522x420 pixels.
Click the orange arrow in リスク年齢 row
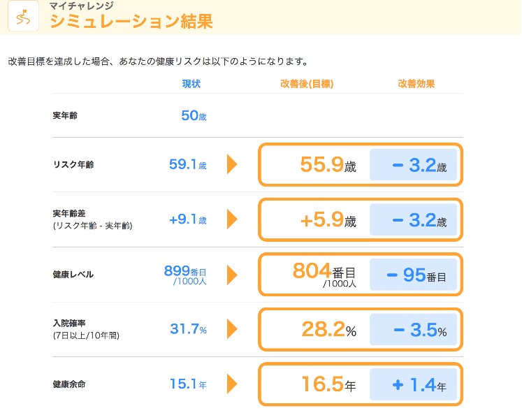tap(232, 164)
